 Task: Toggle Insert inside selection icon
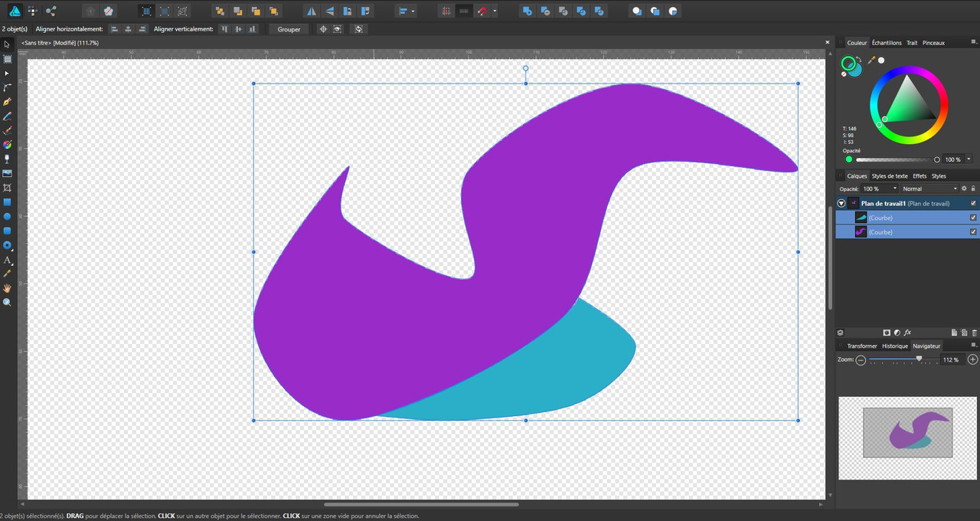(x=673, y=11)
